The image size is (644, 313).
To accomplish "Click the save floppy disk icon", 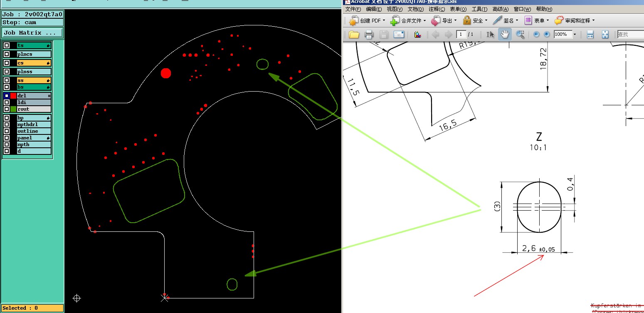I will point(384,35).
